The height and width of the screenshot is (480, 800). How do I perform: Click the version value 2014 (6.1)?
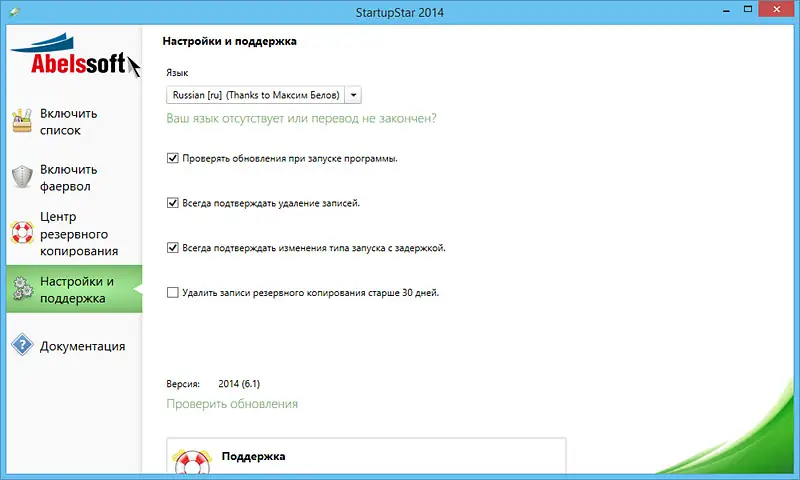(239, 384)
